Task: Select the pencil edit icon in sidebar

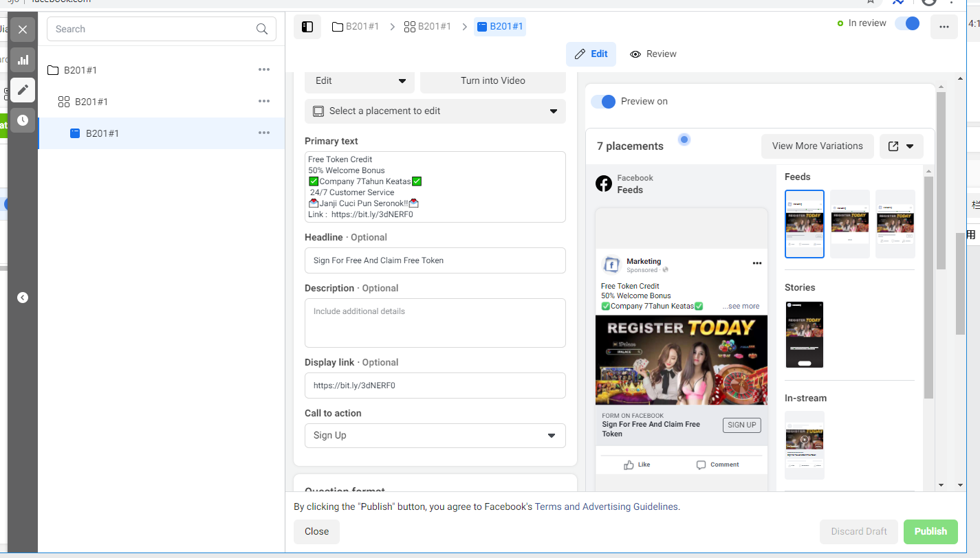Action: coord(23,90)
